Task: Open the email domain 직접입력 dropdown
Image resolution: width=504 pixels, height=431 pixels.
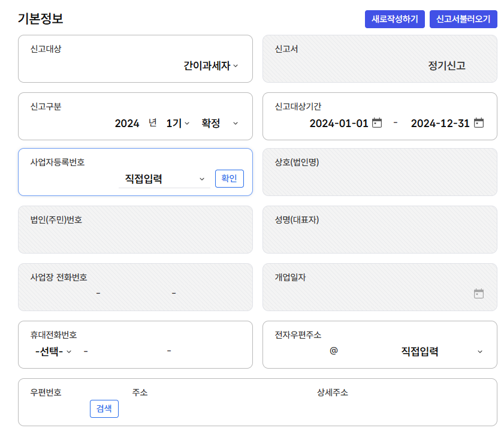Action: click(x=442, y=351)
